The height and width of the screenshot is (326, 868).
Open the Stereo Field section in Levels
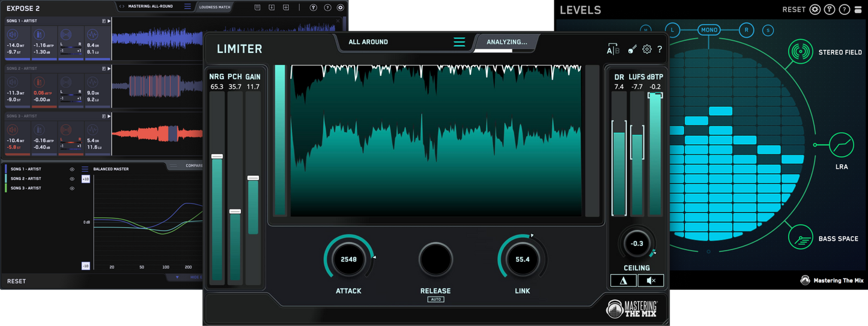(x=800, y=52)
